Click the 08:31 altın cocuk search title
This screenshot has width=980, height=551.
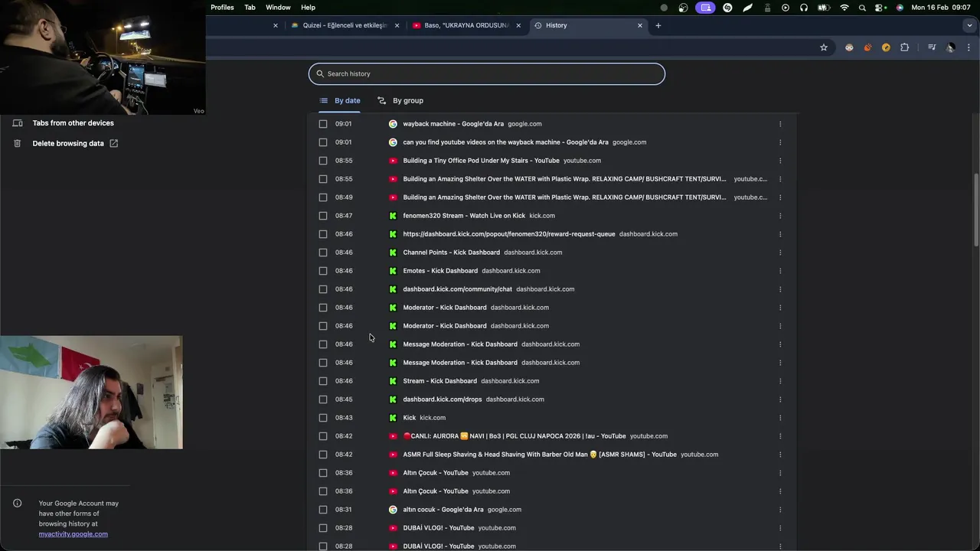click(x=443, y=510)
